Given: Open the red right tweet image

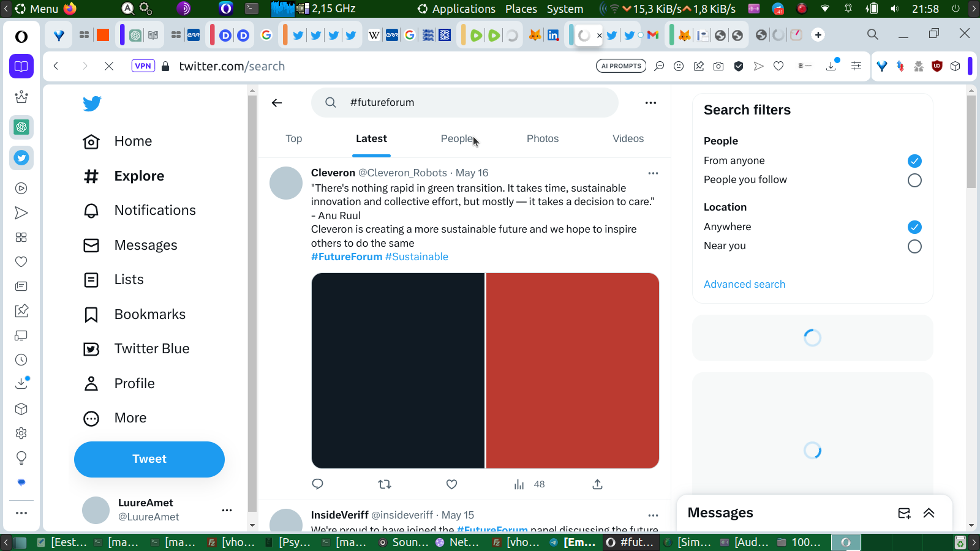Looking at the screenshot, I should coord(573,371).
